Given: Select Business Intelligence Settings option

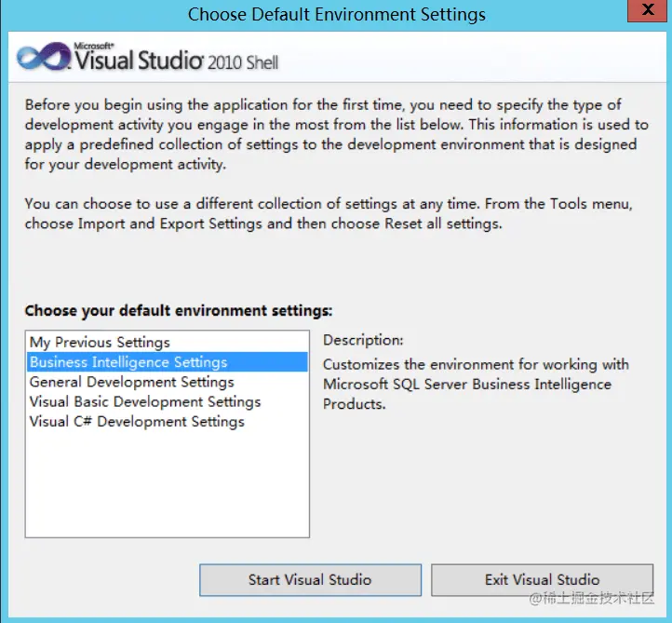Looking at the screenshot, I should point(168,362).
